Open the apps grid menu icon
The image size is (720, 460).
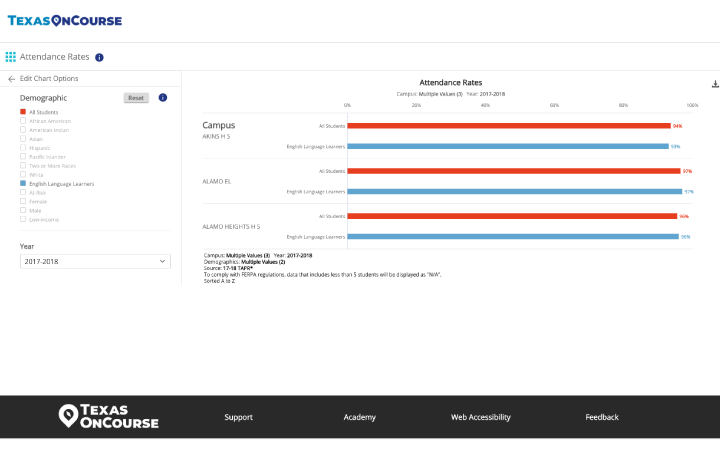click(10, 58)
